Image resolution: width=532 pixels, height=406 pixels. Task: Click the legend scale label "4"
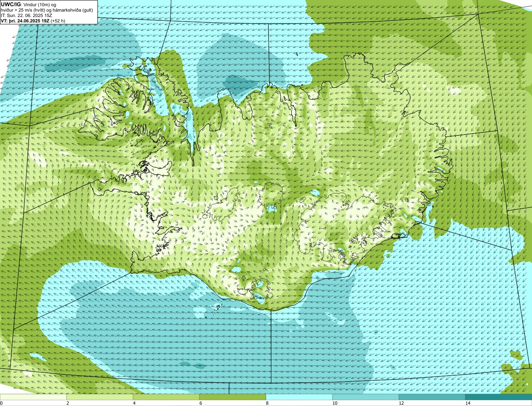click(134, 403)
